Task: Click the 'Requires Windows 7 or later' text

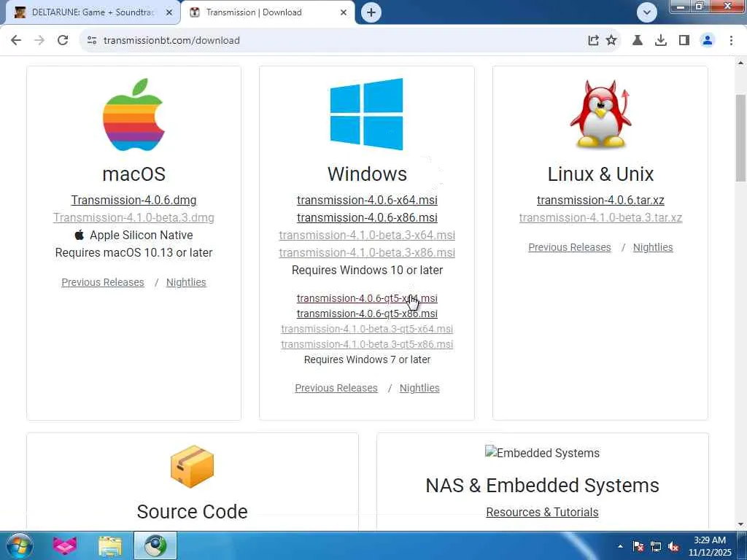Action: 368,359
